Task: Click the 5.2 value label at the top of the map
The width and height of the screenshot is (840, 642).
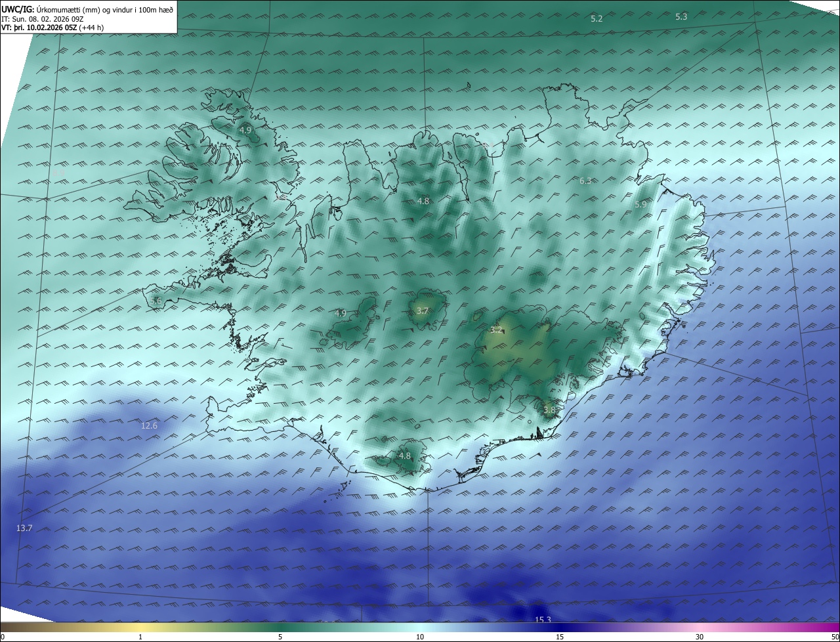Action: (x=597, y=19)
